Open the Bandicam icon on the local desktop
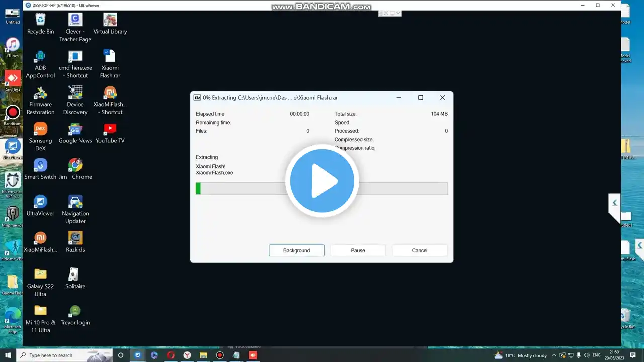 (x=12, y=115)
